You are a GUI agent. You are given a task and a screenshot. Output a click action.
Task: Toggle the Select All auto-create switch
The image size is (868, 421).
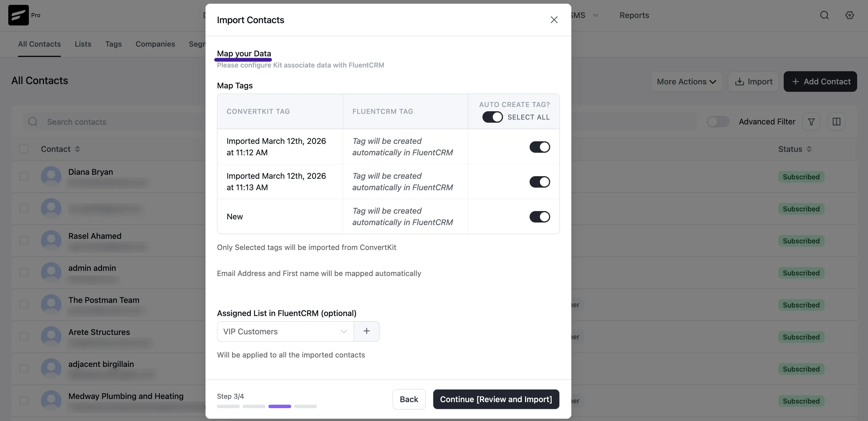point(492,117)
